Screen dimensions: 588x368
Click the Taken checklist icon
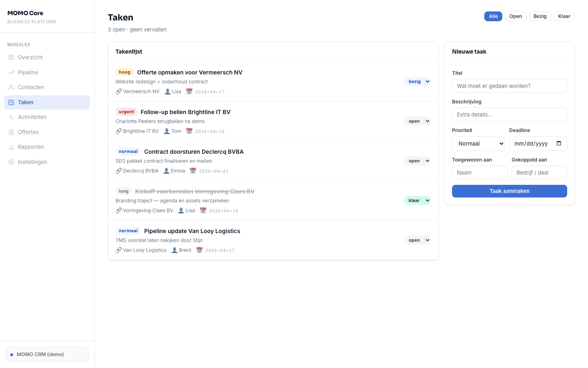click(11, 102)
